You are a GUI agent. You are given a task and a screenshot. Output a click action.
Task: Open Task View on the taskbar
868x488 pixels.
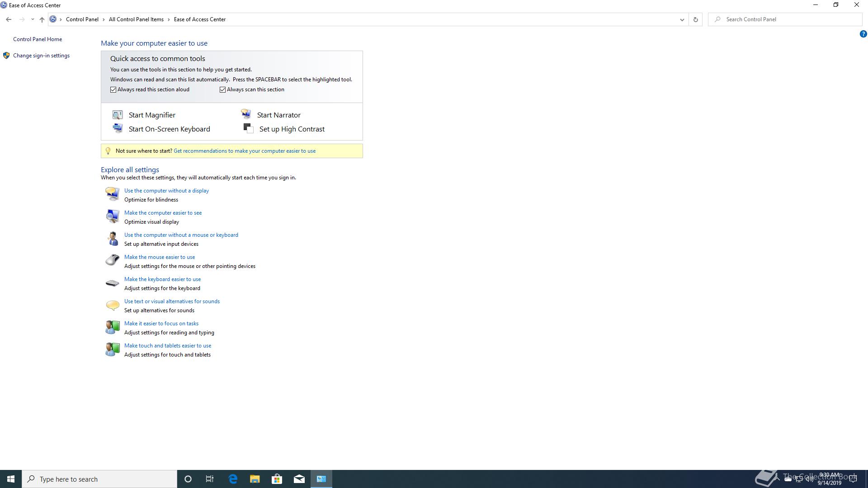(210, 479)
